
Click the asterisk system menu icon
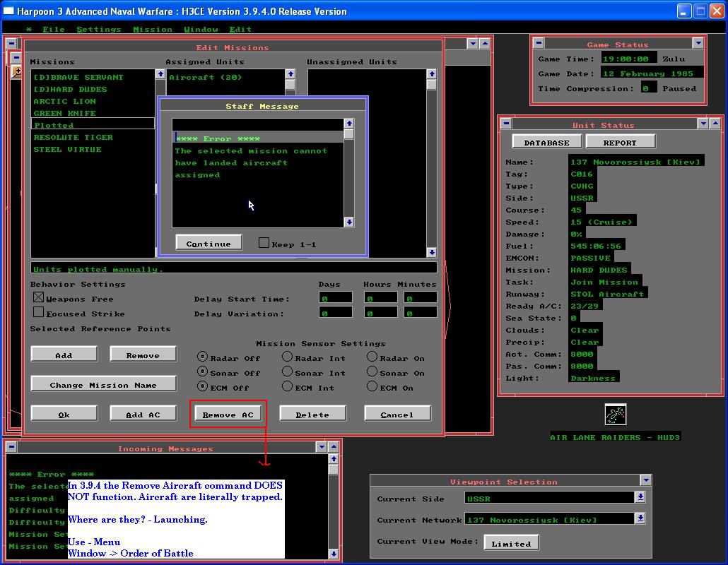[29, 29]
